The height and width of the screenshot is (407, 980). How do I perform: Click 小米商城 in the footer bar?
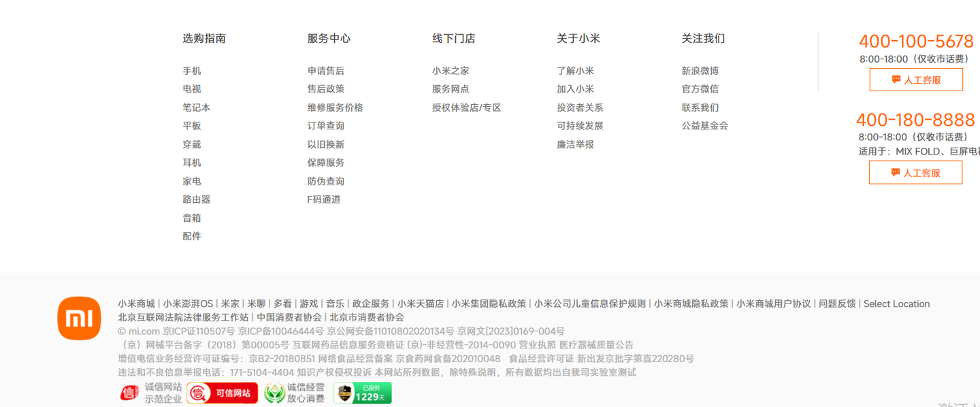136,304
